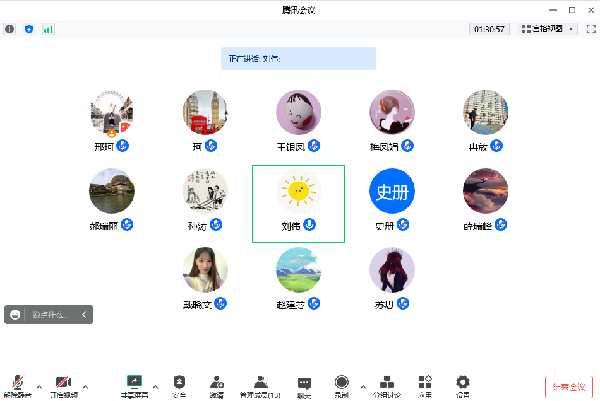
Task: Unmute the microphone in the bottom toolbar
Action: 17,384
